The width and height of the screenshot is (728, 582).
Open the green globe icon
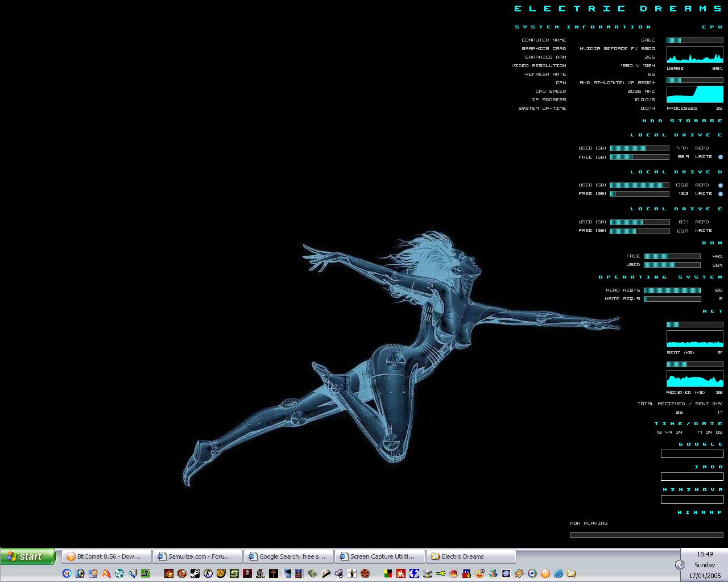119,573
